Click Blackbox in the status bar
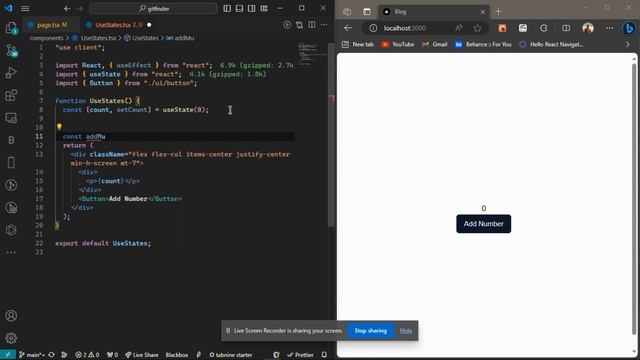The width and height of the screenshot is (640, 360). click(x=177, y=355)
